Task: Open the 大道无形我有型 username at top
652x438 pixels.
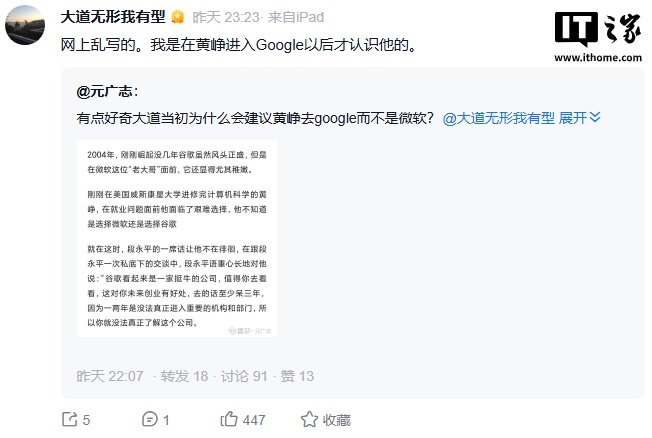Action: click(x=114, y=17)
